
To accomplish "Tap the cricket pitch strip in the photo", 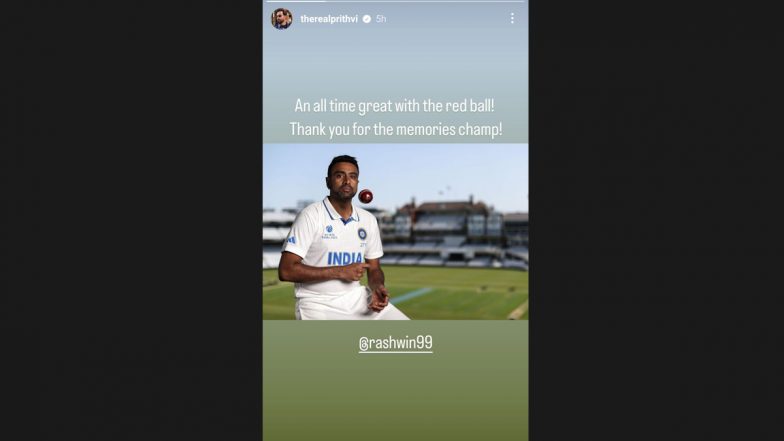I will pyautogui.click(x=412, y=295).
